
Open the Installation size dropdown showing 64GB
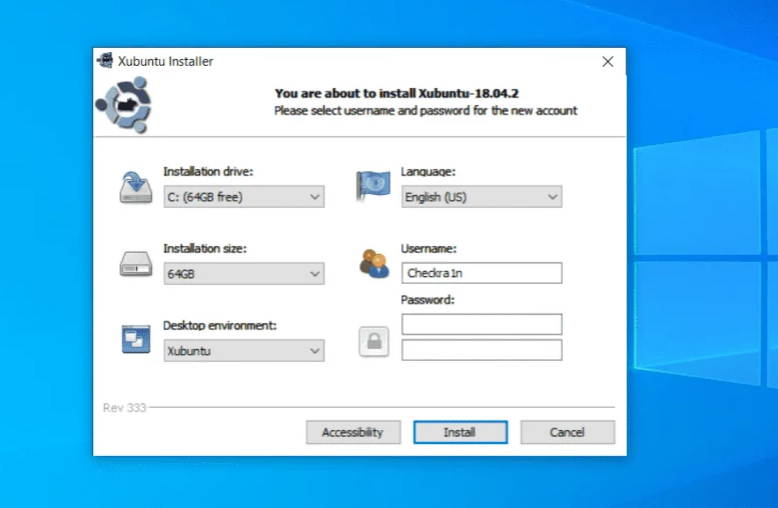[244, 273]
